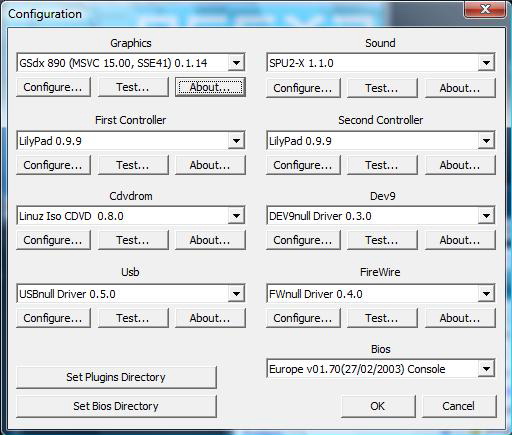Click Configure for the Graphics plugin
Screen dimensions: 512x435
coord(53,87)
